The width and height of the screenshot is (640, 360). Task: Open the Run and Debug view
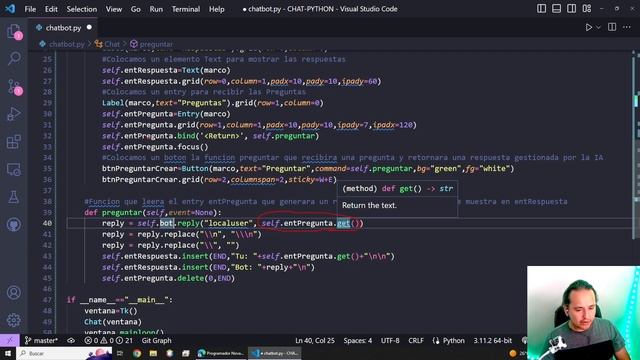point(14,114)
